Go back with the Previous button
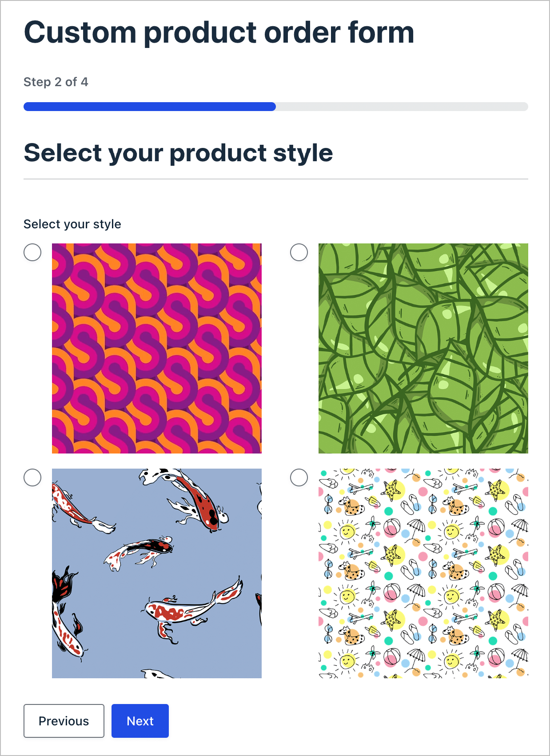 point(64,721)
